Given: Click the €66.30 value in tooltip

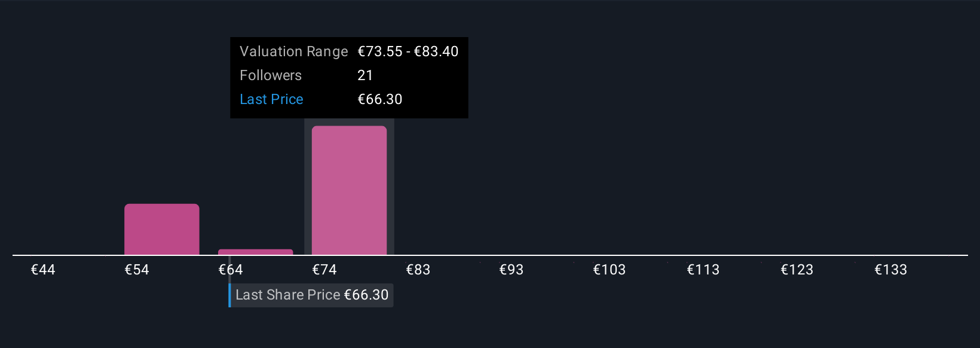Looking at the screenshot, I should [x=380, y=99].
